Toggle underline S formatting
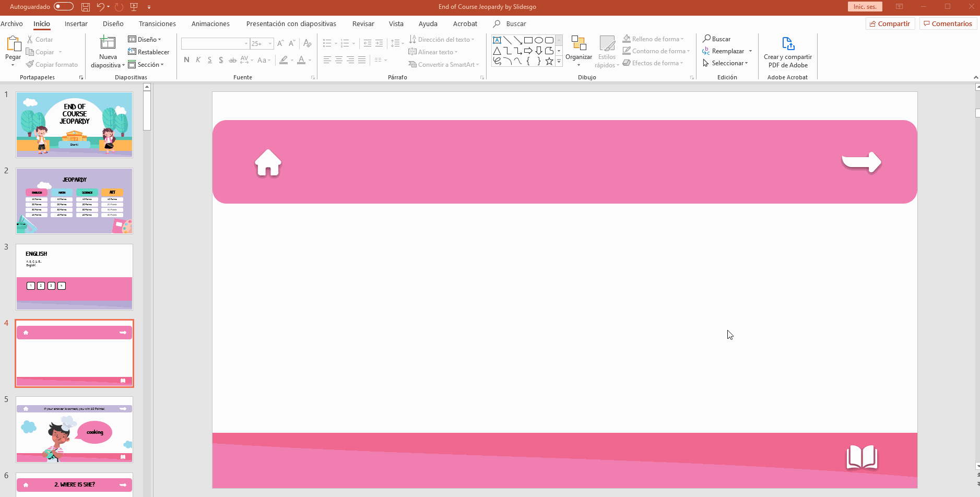This screenshot has height=497, width=980. [x=209, y=60]
